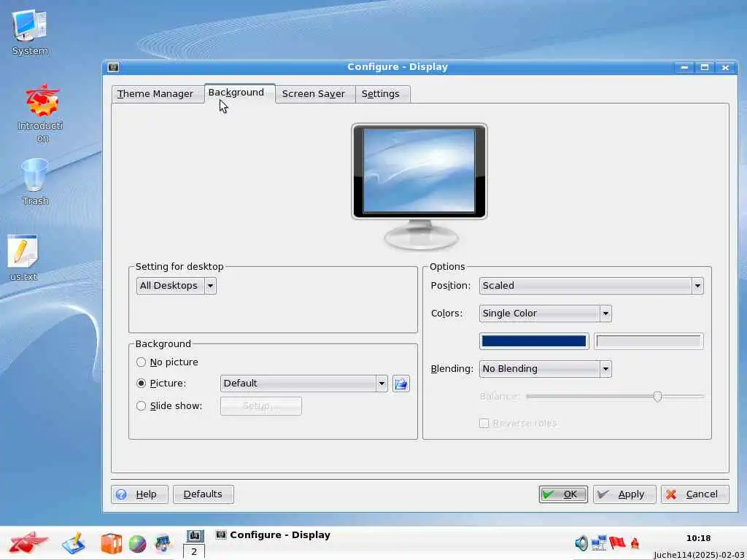This screenshot has height=560, width=747.
Task: Pick the dark blue primary color swatch
Action: pyautogui.click(x=534, y=341)
